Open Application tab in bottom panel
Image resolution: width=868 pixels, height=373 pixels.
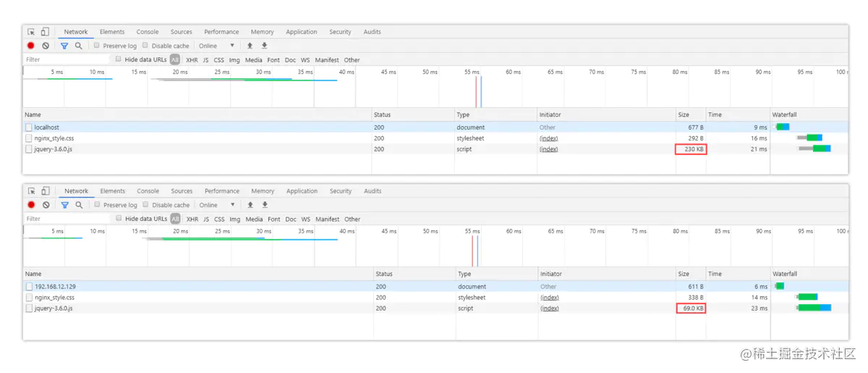pos(302,191)
